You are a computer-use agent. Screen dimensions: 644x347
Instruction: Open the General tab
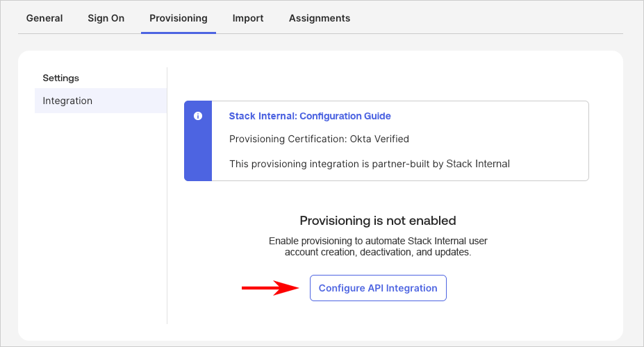point(44,18)
